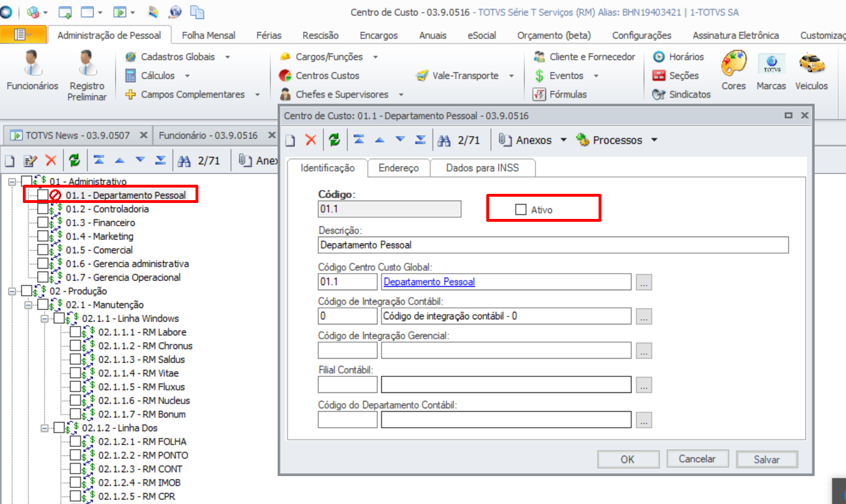The height and width of the screenshot is (504, 846).
Task: Close the Funcionário - 03.9.0516 tab
Action: [272, 136]
